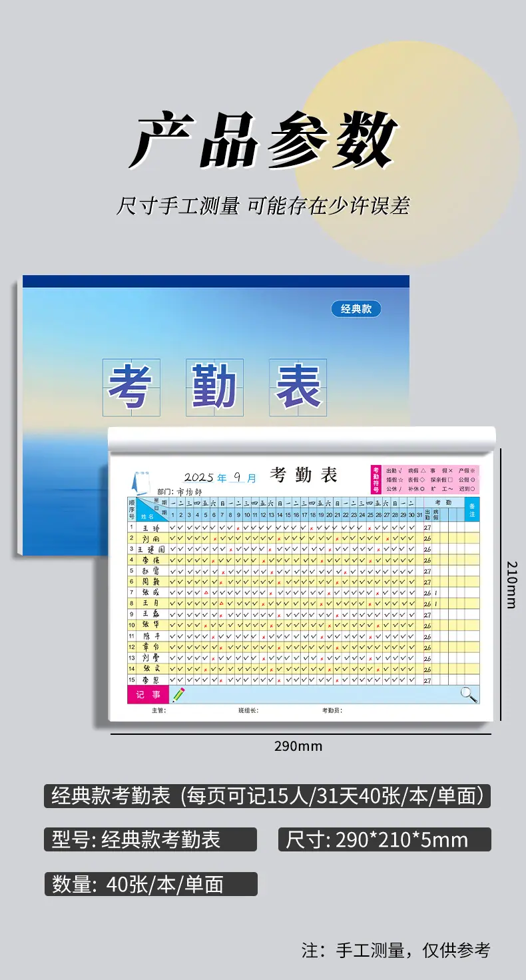Click the 勤 character tile on the cover

(x=214, y=388)
